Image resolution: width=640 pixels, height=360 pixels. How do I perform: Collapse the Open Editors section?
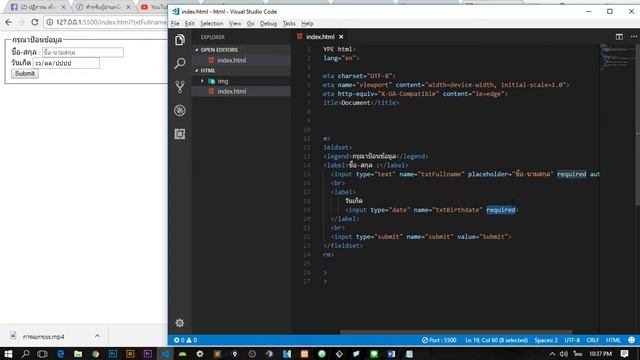241,50
